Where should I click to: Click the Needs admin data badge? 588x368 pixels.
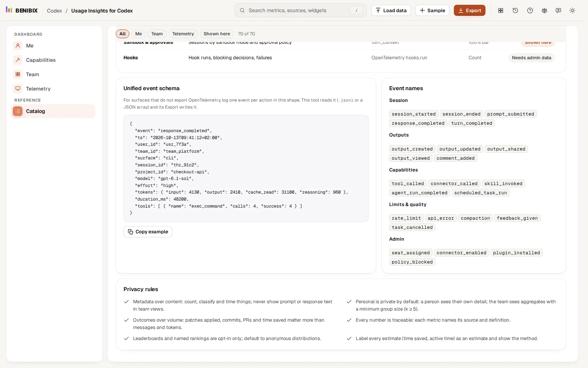(531, 58)
